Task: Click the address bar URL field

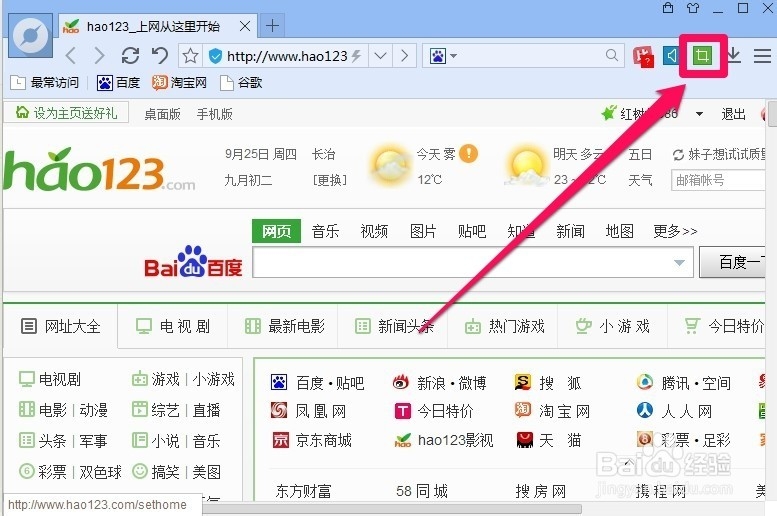Action: (287, 56)
